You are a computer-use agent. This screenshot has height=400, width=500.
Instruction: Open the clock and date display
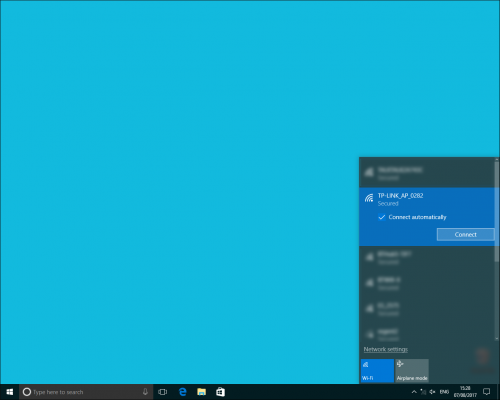point(465,392)
